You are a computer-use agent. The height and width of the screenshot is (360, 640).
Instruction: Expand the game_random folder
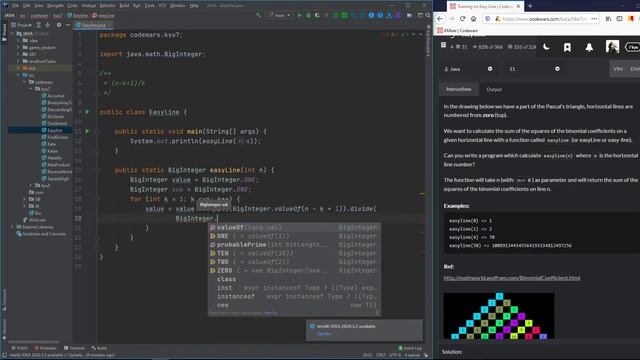click(x=18, y=47)
